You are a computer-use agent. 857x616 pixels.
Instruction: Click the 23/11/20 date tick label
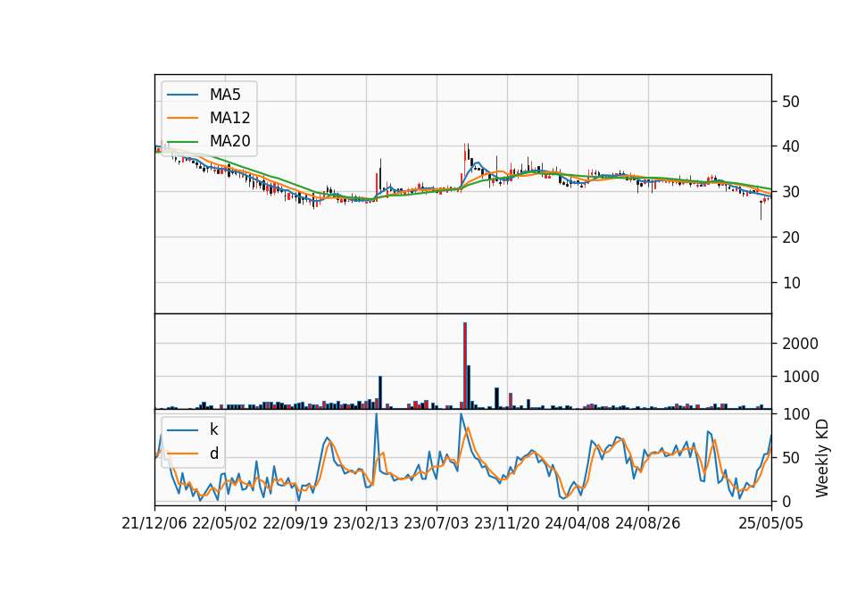pos(507,523)
